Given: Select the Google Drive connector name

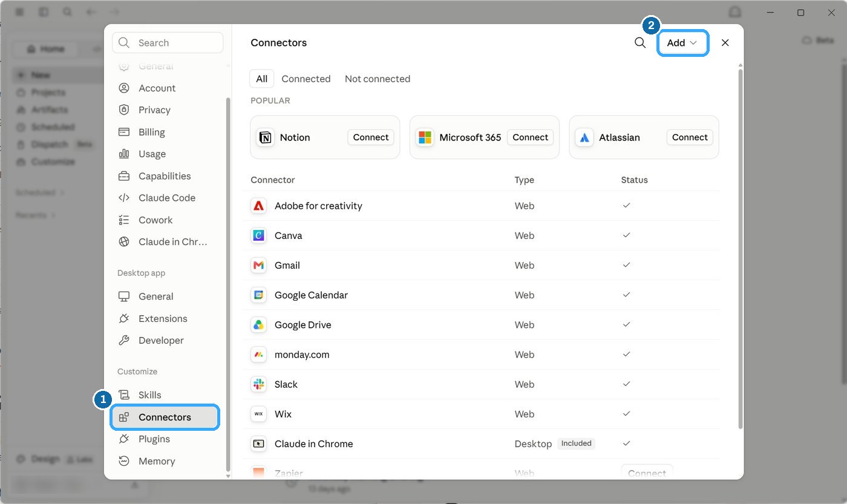Looking at the screenshot, I should point(303,325).
